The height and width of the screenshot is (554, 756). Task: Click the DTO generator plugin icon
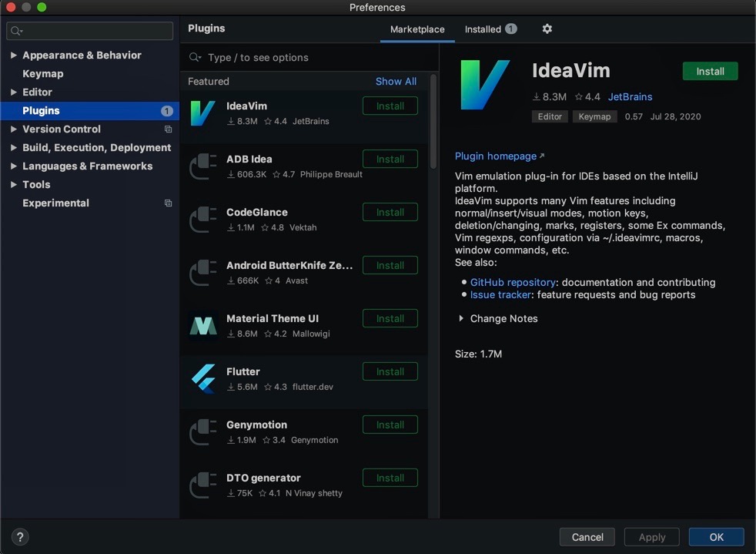pyautogui.click(x=202, y=485)
